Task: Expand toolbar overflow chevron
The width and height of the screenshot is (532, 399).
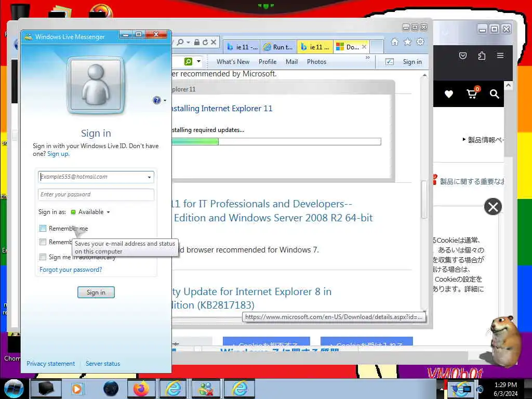Action: coord(367,58)
